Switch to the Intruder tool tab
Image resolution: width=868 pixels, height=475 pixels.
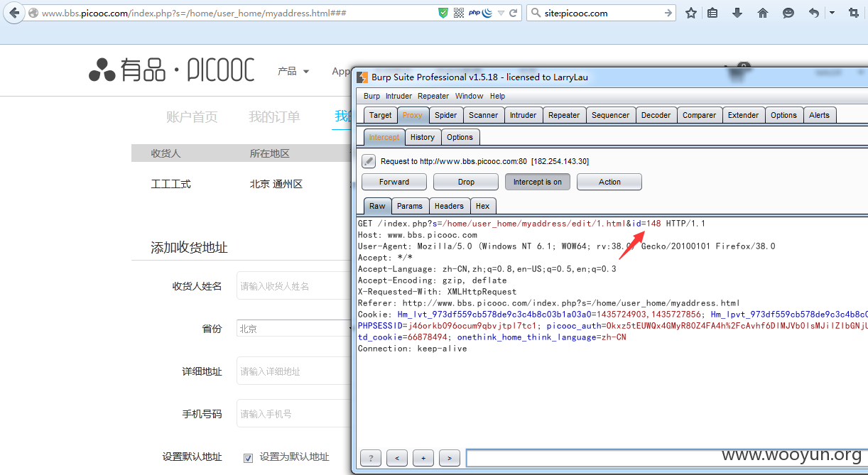(x=523, y=115)
